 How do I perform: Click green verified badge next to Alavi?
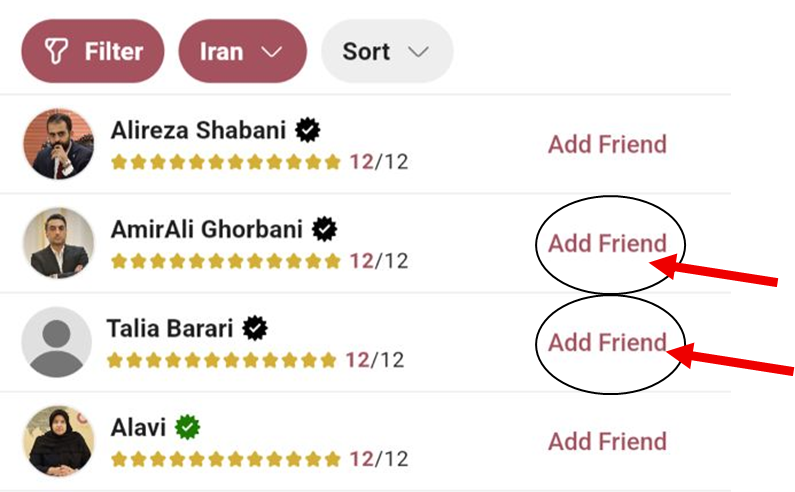click(187, 427)
